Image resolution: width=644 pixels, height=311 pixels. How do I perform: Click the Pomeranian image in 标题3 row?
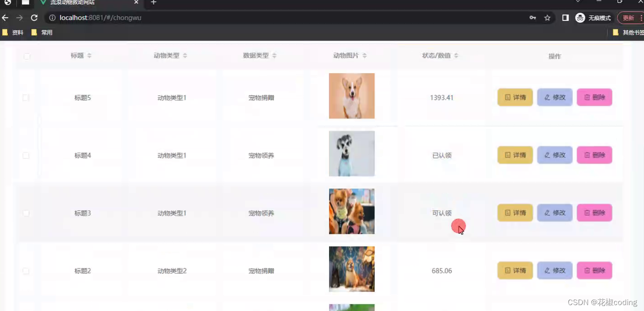pyautogui.click(x=352, y=211)
